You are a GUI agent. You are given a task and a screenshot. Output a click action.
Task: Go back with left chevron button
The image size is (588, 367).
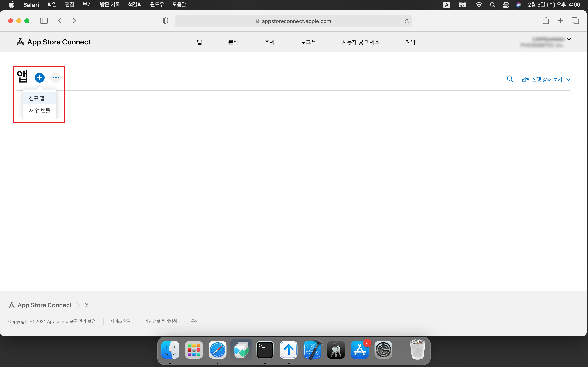[60, 21]
